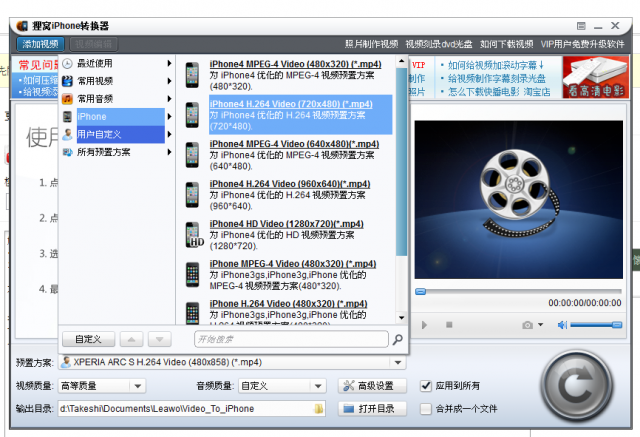The height and width of the screenshot is (437, 640).
Task: Click the All Presets icon
Action: coord(67,152)
